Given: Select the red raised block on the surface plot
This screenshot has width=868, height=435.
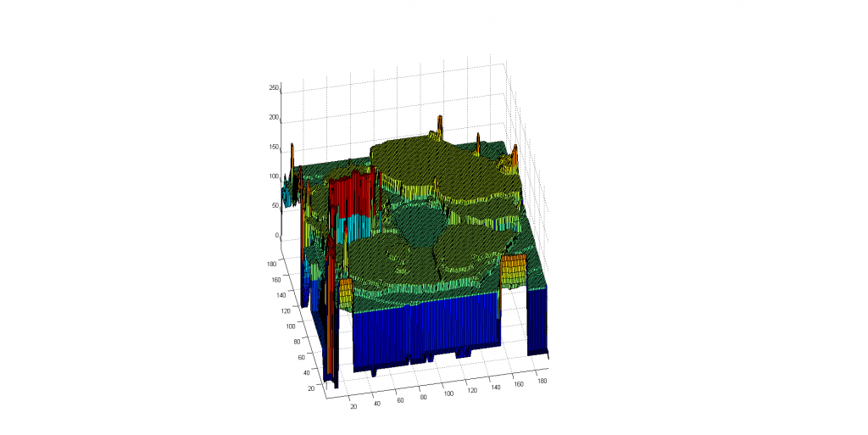Looking at the screenshot, I should 352,193.
